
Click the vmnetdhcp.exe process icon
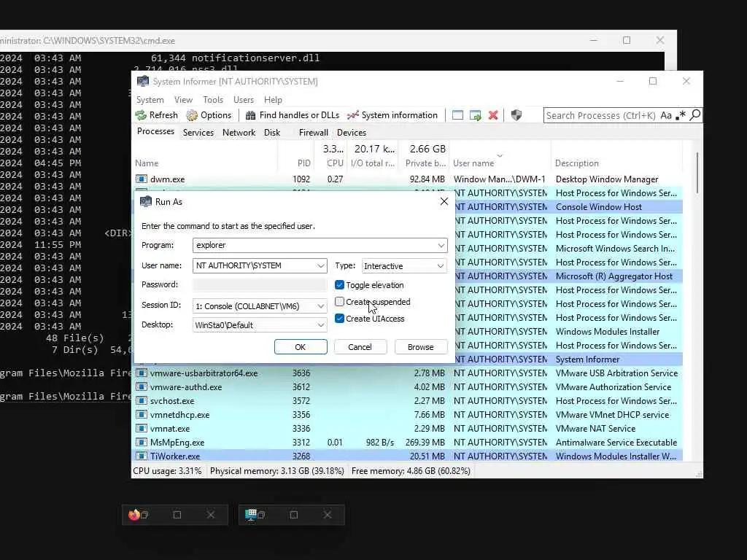(141, 414)
